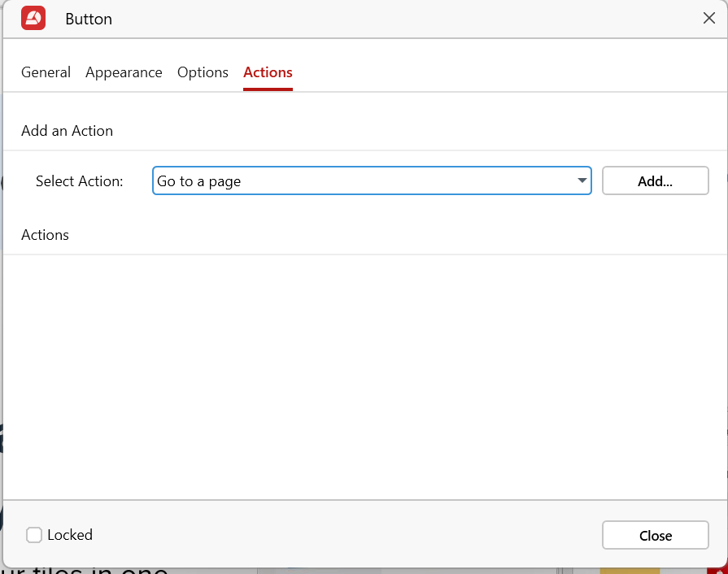Viewport: 728px width, 574px height.
Task: Click the Close button at bottom right
Action: [655, 536]
